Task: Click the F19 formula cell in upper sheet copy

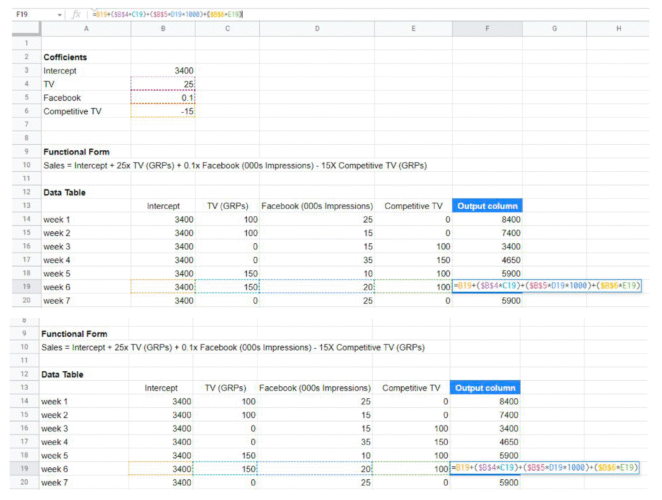Action: coord(547,286)
